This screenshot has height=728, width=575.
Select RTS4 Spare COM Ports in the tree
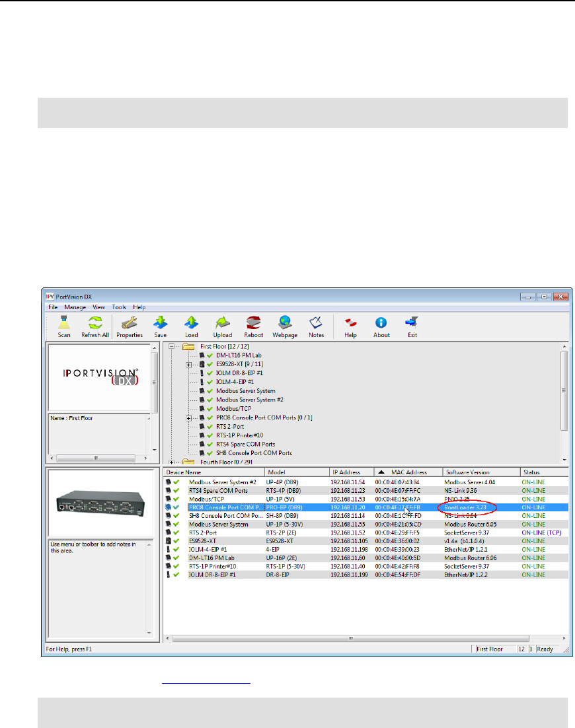245,445
